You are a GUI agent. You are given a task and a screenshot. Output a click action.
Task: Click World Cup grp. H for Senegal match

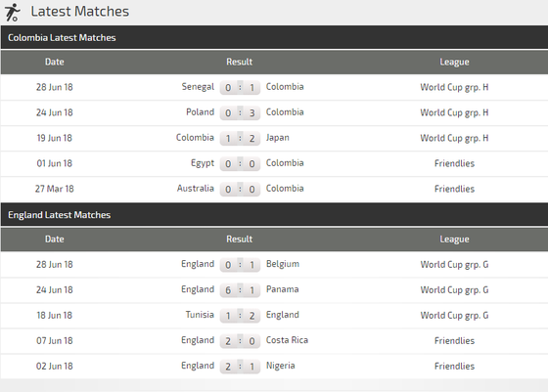click(454, 87)
